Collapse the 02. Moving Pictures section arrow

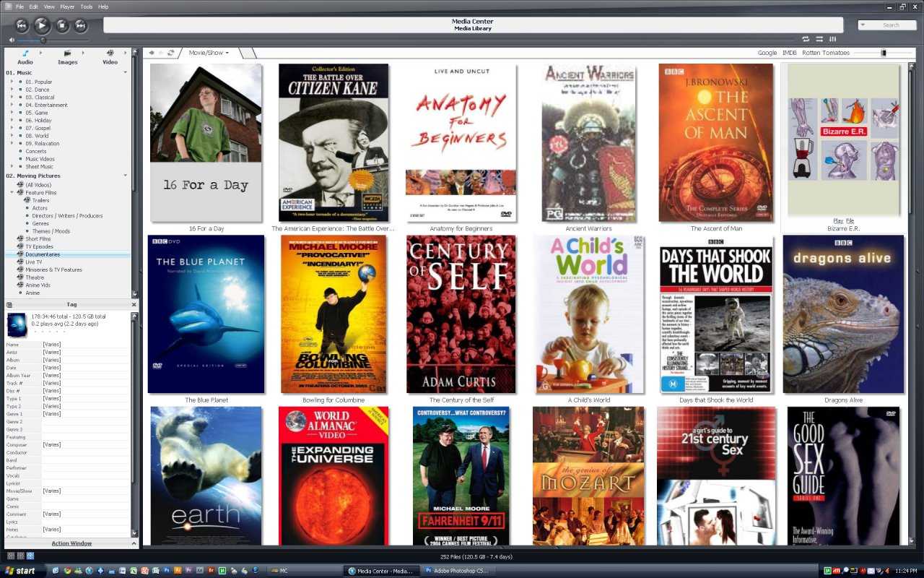(x=125, y=176)
